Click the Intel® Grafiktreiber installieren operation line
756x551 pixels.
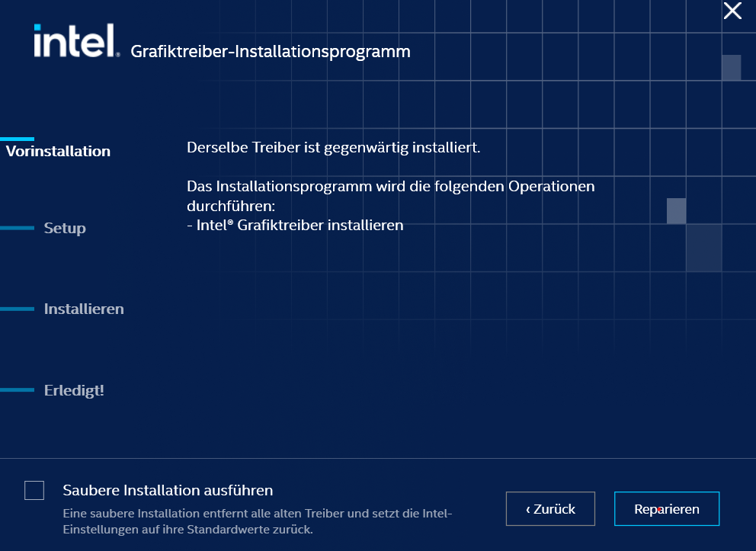pyautogui.click(x=295, y=225)
